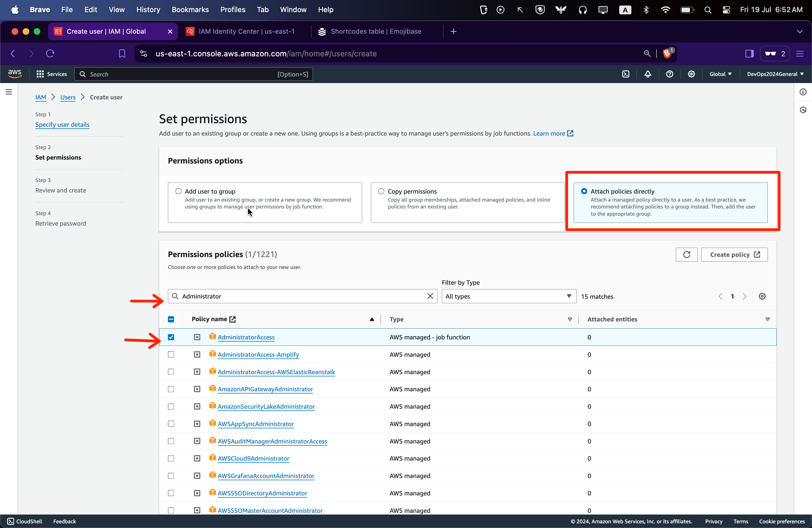This screenshot has height=528, width=812.
Task: Check the AdministratorAccess-Amplify policy checkbox
Action: click(171, 354)
